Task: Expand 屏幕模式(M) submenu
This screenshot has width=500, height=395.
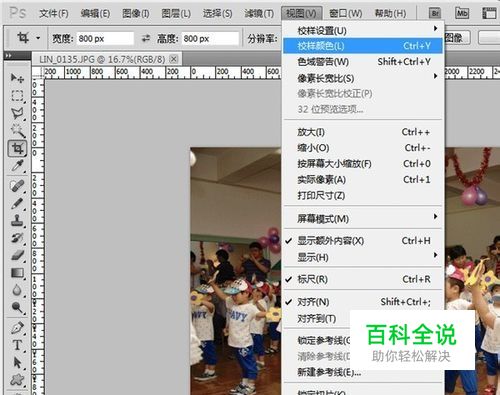Action: tap(363, 219)
